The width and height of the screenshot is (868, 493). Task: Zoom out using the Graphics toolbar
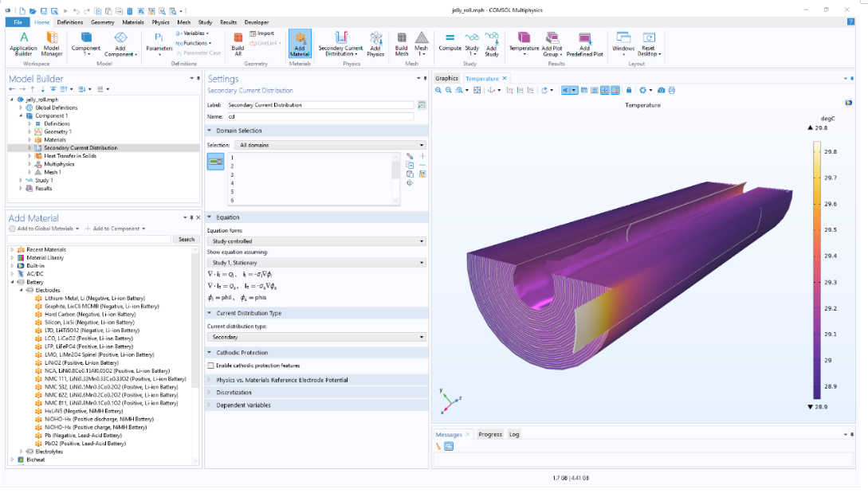point(449,90)
